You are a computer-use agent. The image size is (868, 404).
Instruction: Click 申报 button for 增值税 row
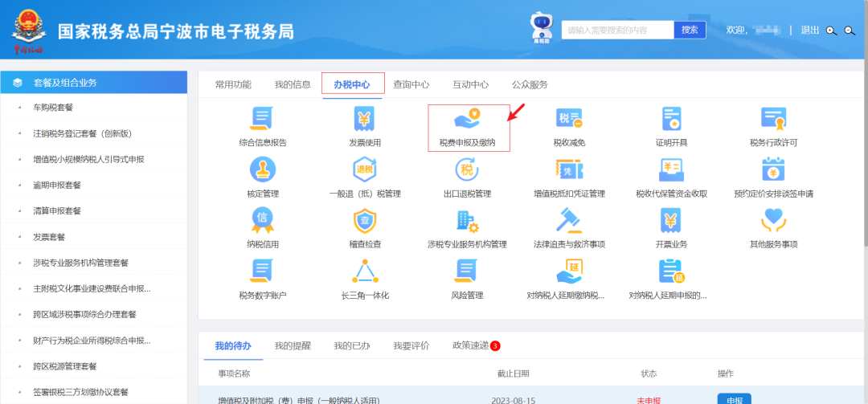pyautogui.click(x=734, y=399)
